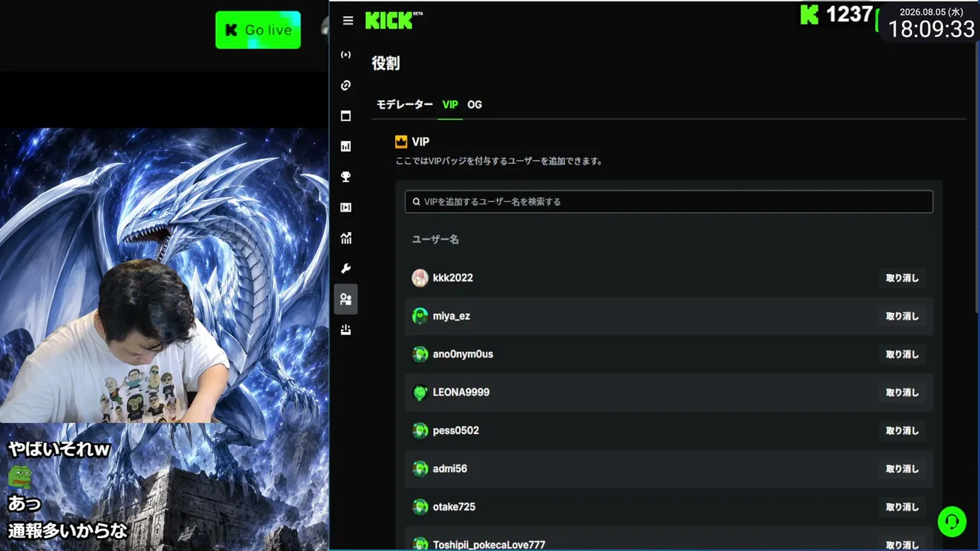
Task: Open the chain link icon in the sidebar
Action: click(x=346, y=85)
